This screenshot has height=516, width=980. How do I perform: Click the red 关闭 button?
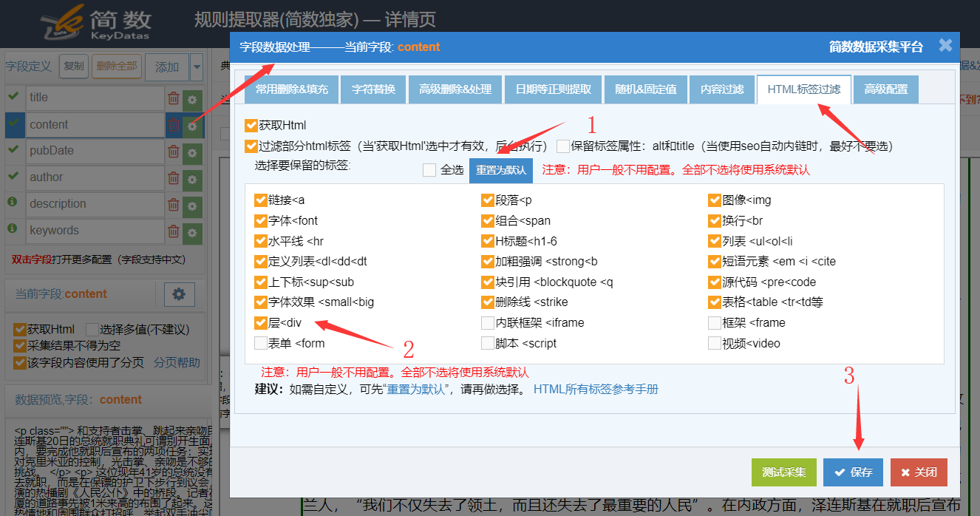[919, 472]
